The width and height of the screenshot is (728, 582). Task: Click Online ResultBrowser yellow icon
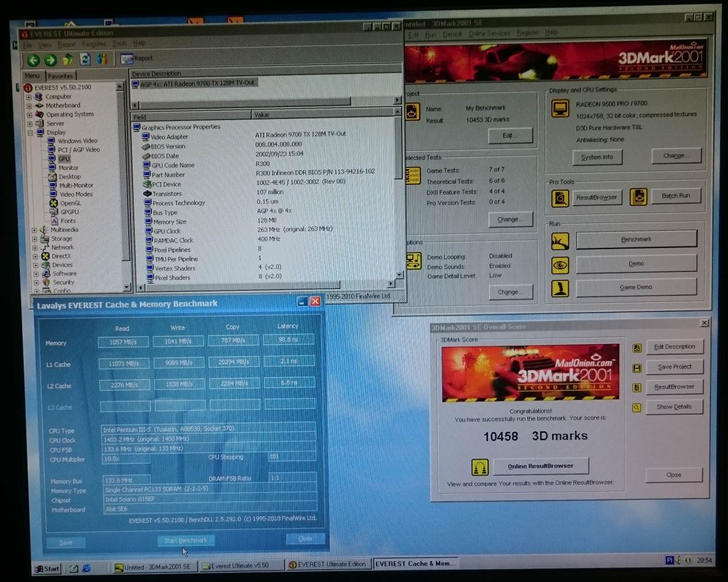[x=480, y=467]
